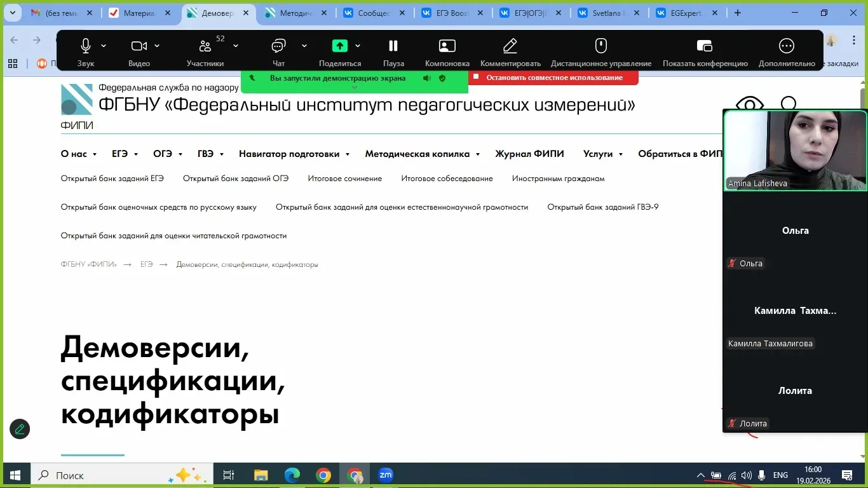868x488 pixels.
Task: Click the green Share screen icon
Action: 340,46
